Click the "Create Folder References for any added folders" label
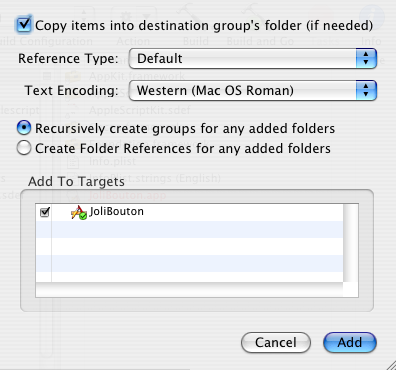The width and height of the screenshot is (396, 370). click(183, 149)
